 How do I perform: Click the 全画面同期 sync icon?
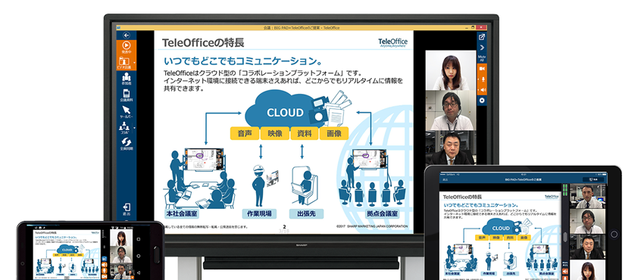(127, 144)
